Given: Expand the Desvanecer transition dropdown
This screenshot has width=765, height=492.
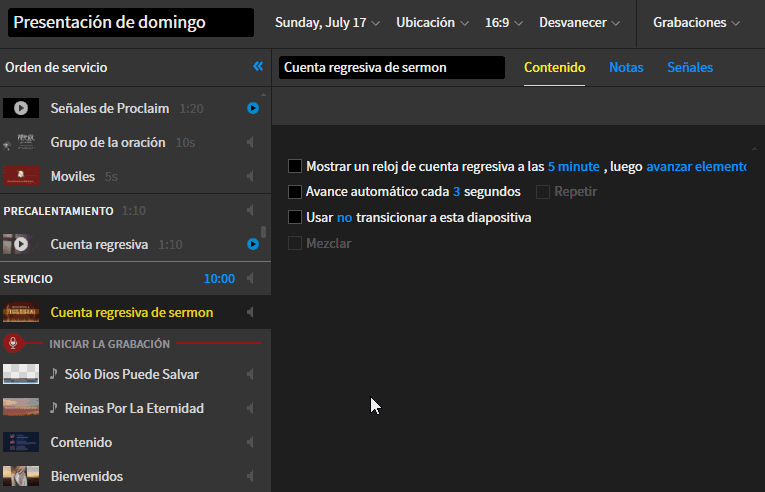Looking at the screenshot, I should (x=579, y=22).
